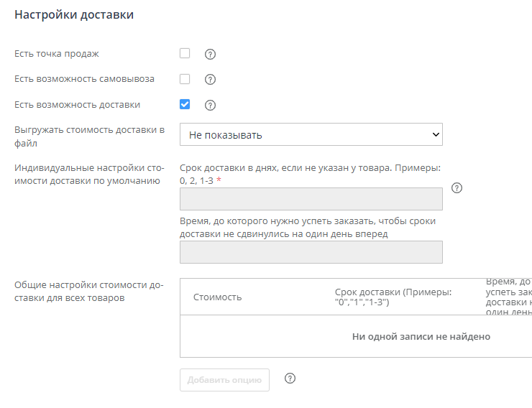Click the "Стоимость" column header
The width and height of the screenshot is (532, 408).
218,297
